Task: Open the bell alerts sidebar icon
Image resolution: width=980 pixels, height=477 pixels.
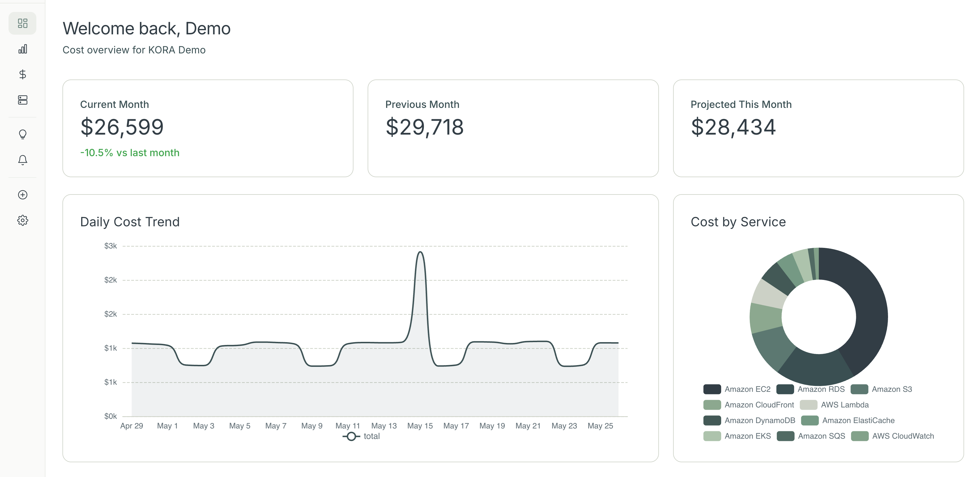Action: (x=22, y=160)
